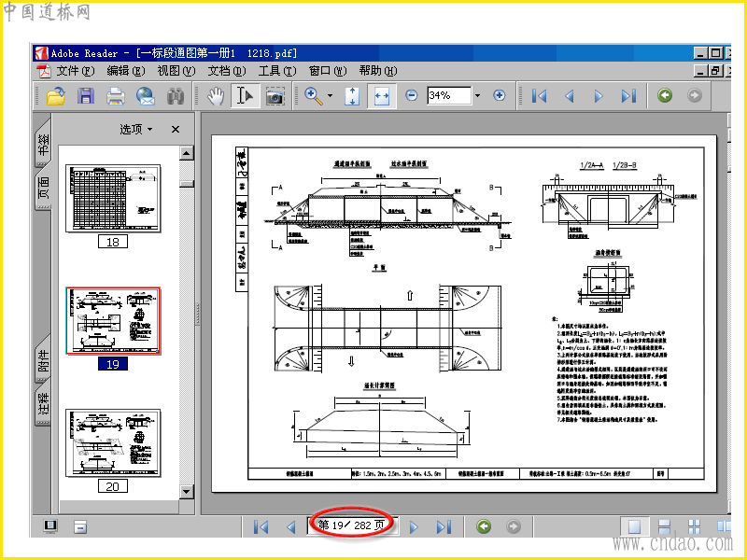Click the green previous view arrow in top toolbar

coord(665,95)
